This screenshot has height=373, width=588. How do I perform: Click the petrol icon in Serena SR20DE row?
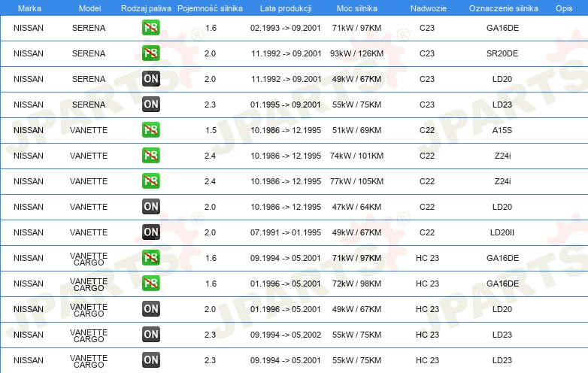coord(150,53)
